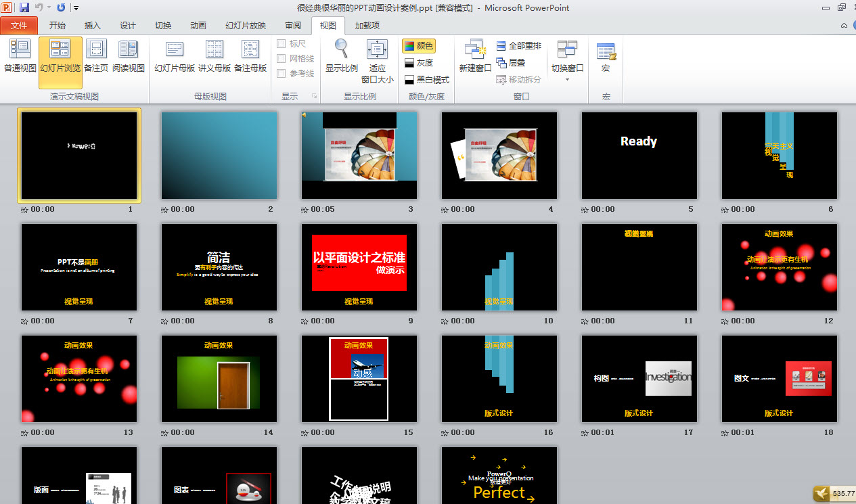Switch to the Animations (动画) tab
856x504 pixels.
[198, 26]
